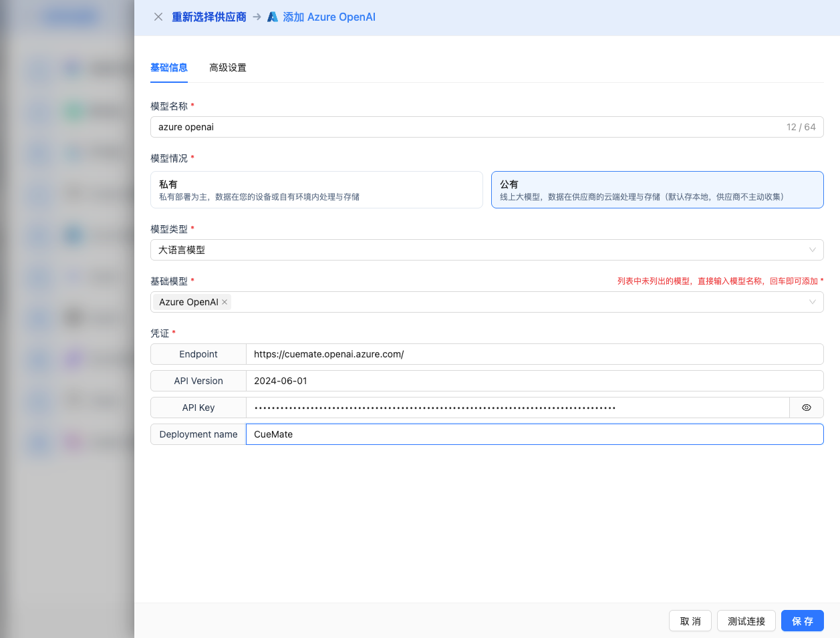
Task: Click the 测试连接 test connection button
Action: click(746, 621)
